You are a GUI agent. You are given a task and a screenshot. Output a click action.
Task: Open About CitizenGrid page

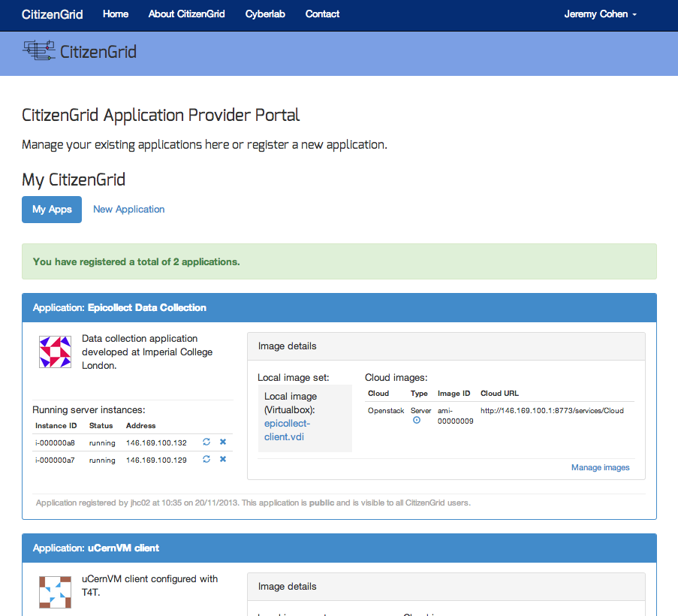[187, 14]
